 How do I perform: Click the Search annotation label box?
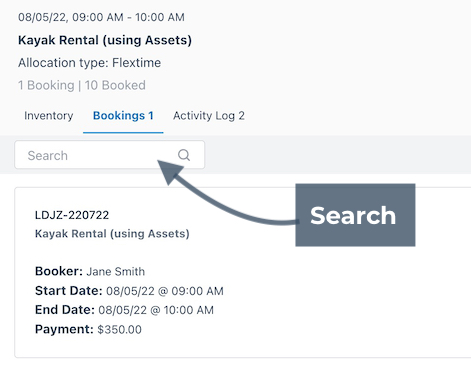pyautogui.click(x=355, y=215)
